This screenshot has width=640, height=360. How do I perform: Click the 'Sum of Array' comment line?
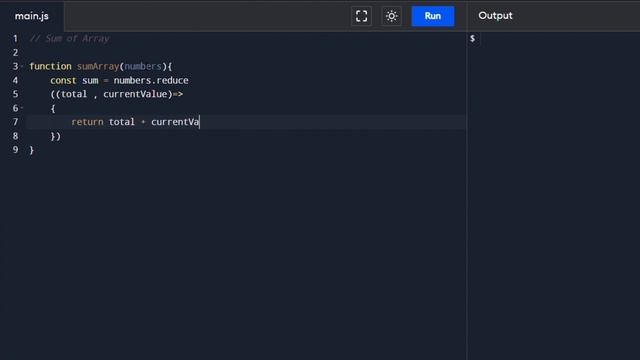pos(69,38)
